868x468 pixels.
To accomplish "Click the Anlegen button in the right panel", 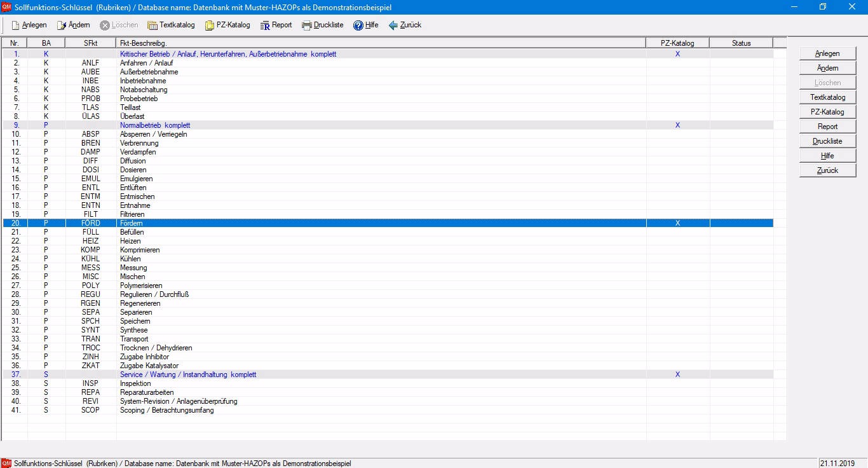I will pyautogui.click(x=827, y=53).
